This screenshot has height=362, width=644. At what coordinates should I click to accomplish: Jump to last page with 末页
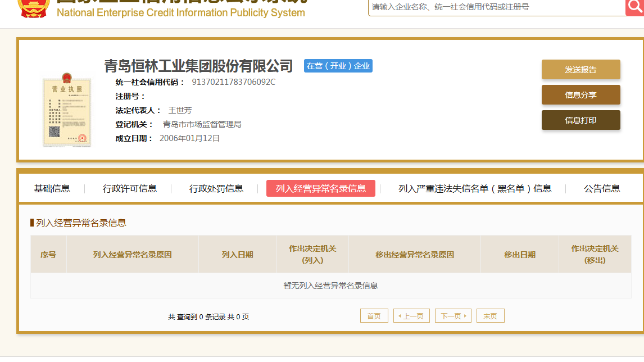click(491, 316)
